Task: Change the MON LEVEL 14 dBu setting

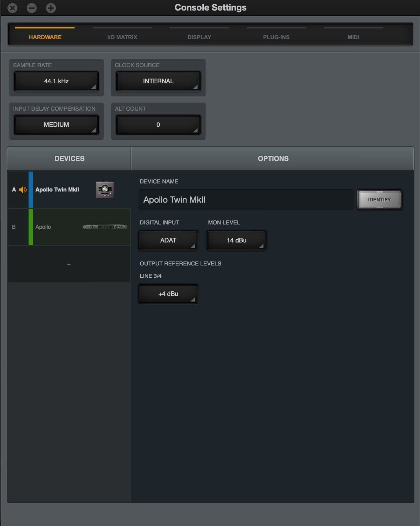Action: pyautogui.click(x=237, y=240)
